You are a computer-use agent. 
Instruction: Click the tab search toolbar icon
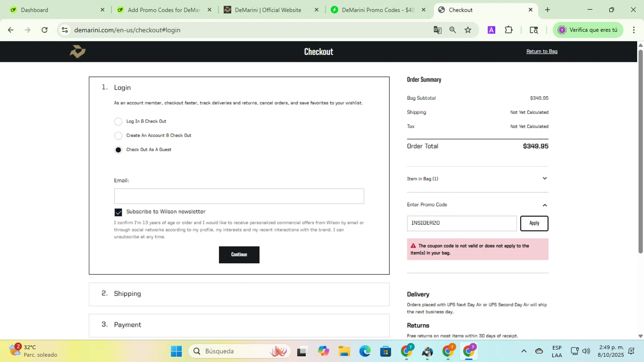(x=534, y=30)
